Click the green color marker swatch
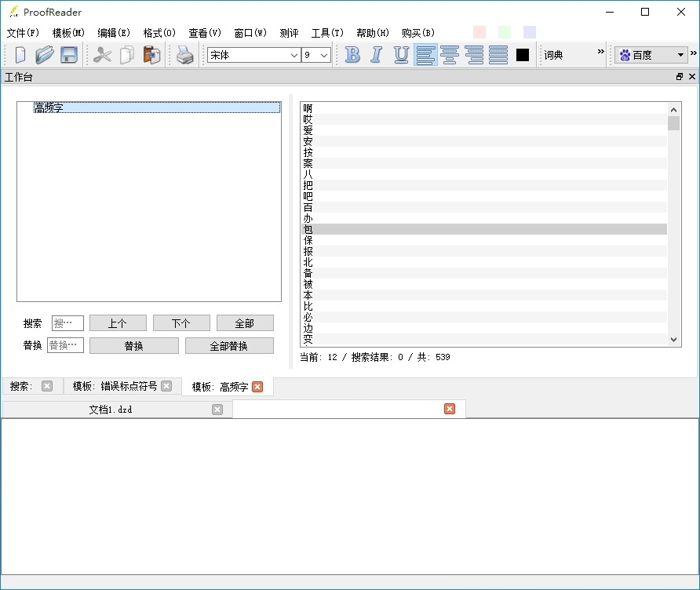 tap(505, 32)
